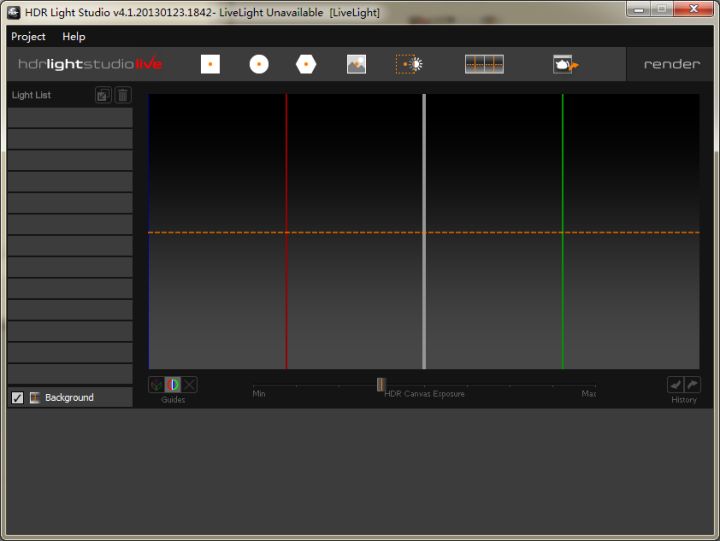Click the application icon in title bar
720x541 pixels.
13,12
